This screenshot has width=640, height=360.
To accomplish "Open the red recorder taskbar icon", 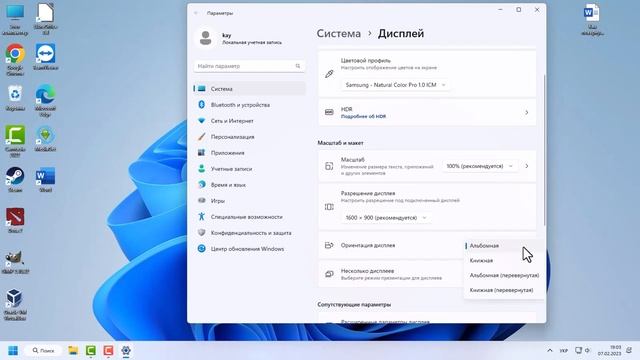I will (108, 351).
